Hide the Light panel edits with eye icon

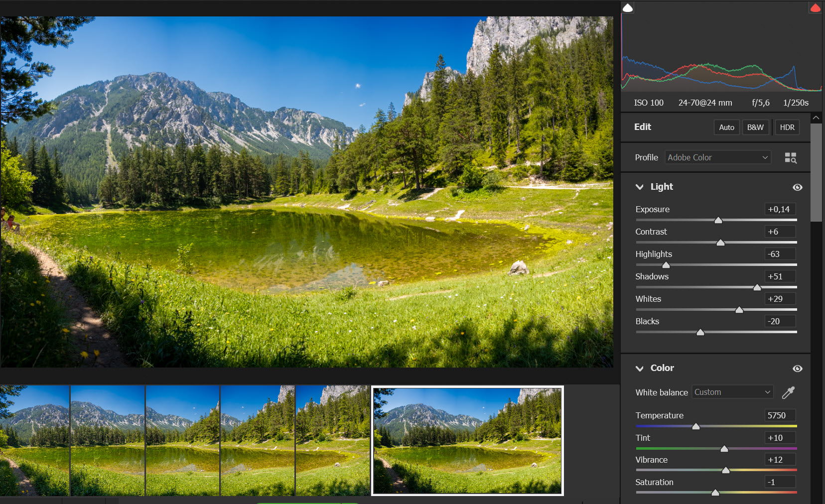coord(797,187)
